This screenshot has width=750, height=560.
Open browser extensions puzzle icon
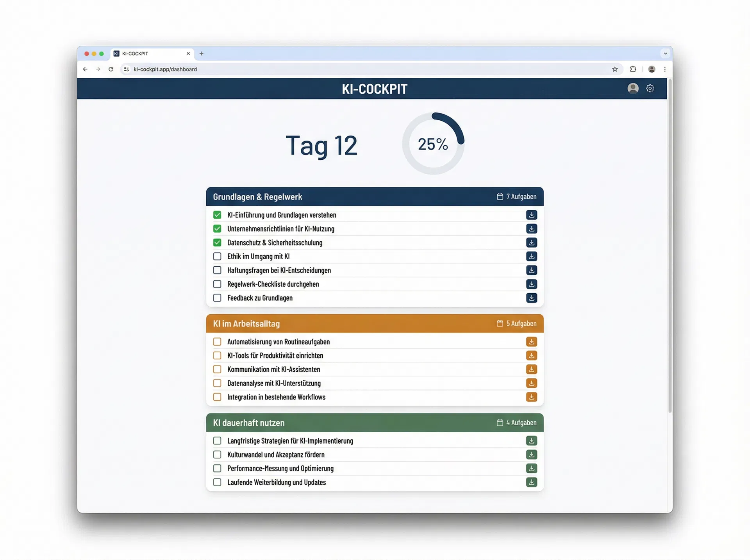coord(633,69)
